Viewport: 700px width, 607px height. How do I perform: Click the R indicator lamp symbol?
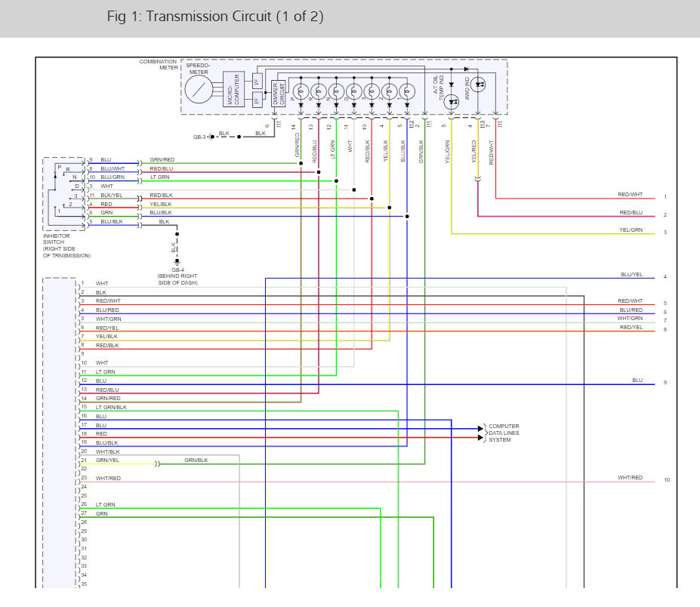tap(319, 92)
